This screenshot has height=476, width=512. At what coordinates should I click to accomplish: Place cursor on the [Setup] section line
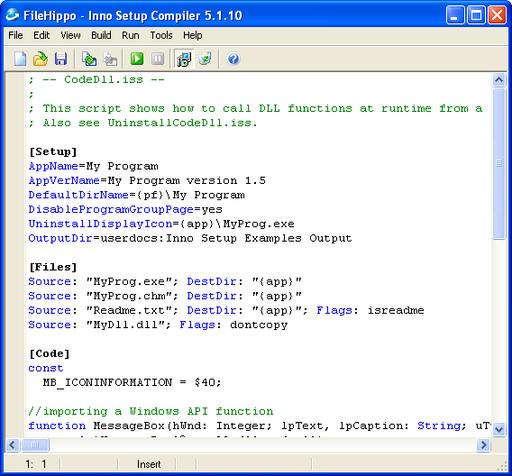click(x=53, y=152)
